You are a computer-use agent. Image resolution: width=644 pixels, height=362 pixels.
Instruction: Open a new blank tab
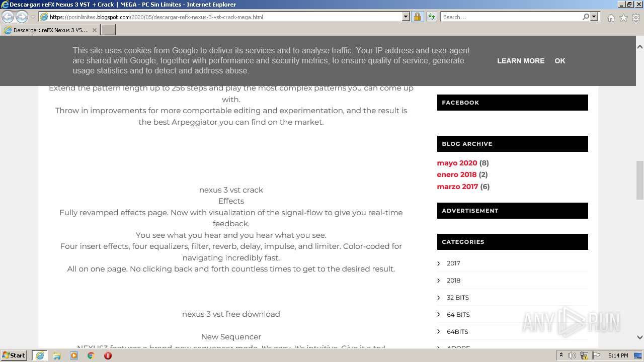[108, 30]
